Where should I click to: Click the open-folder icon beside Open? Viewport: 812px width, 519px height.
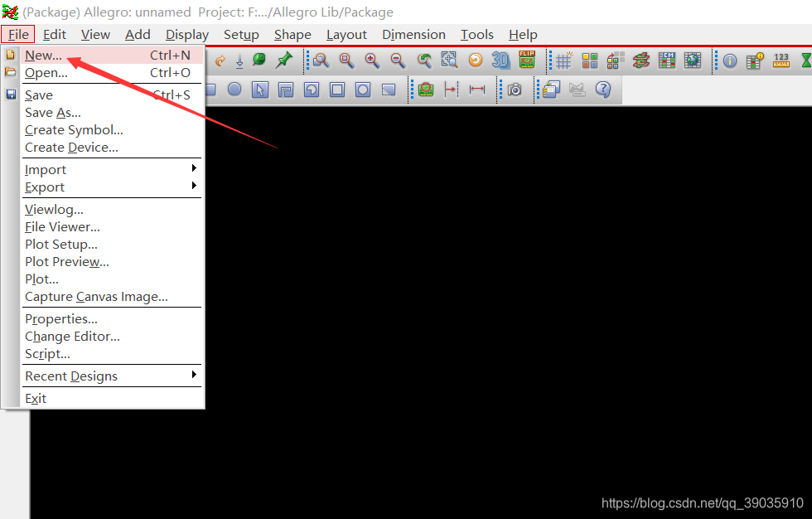pos(10,71)
